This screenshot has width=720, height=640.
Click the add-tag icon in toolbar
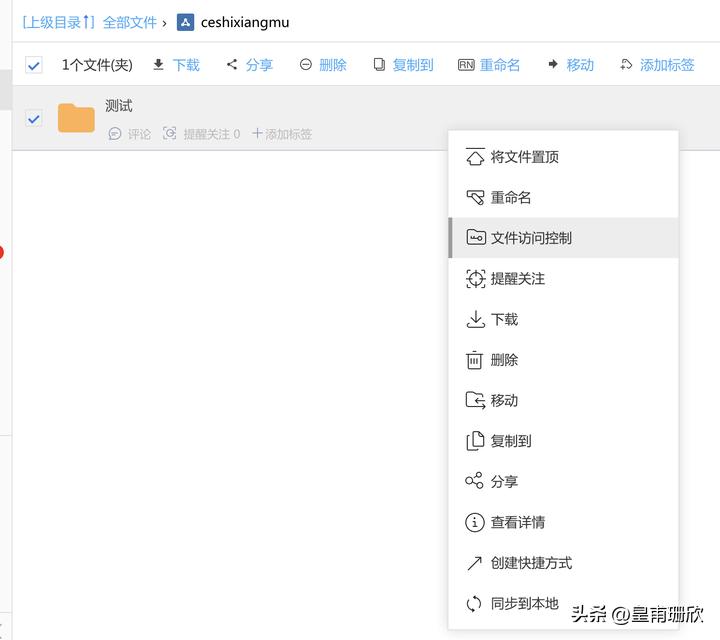pos(626,65)
